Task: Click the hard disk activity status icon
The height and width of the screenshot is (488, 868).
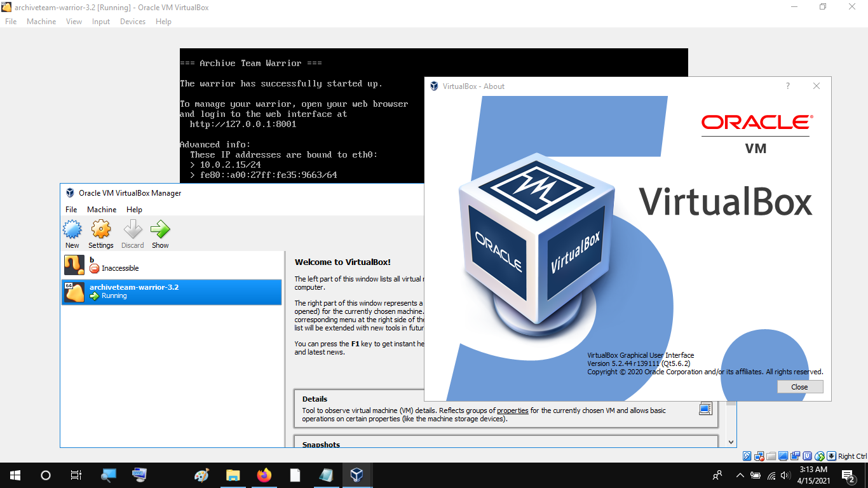Action: click(747, 456)
